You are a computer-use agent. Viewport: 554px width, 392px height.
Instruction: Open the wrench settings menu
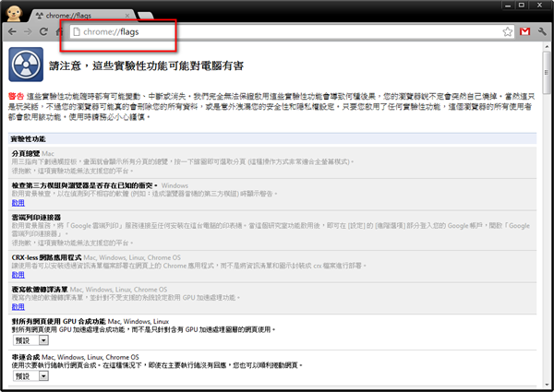click(542, 31)
